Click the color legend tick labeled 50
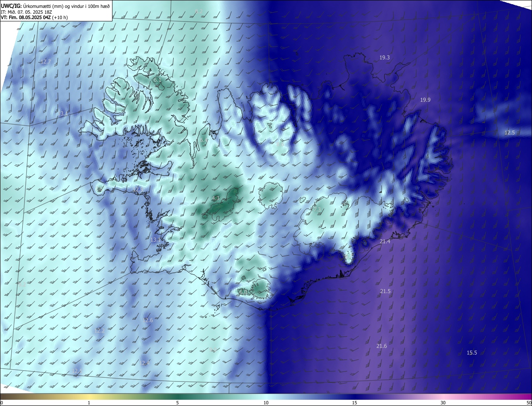 (x=529, y=403)
